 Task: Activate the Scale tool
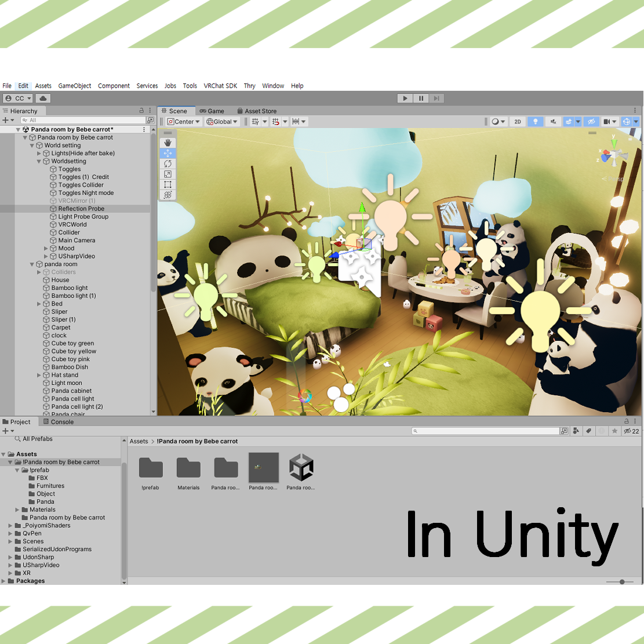(x=168, y=174)
